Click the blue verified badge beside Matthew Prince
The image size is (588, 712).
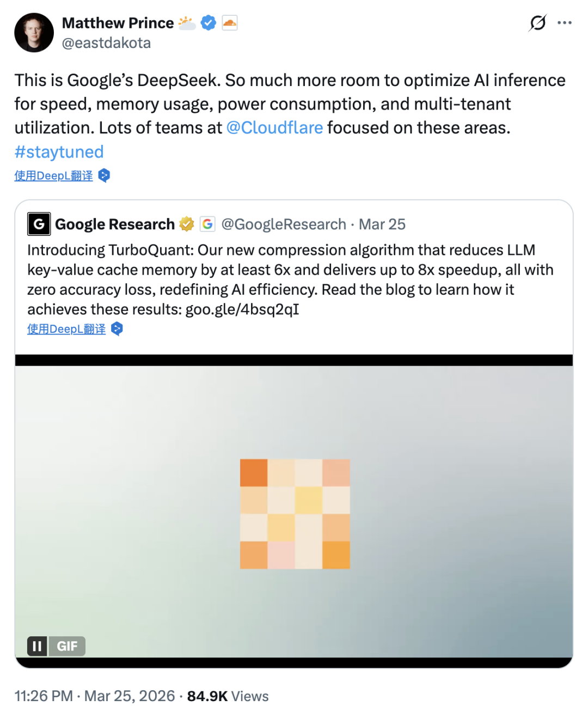[209, 23]
